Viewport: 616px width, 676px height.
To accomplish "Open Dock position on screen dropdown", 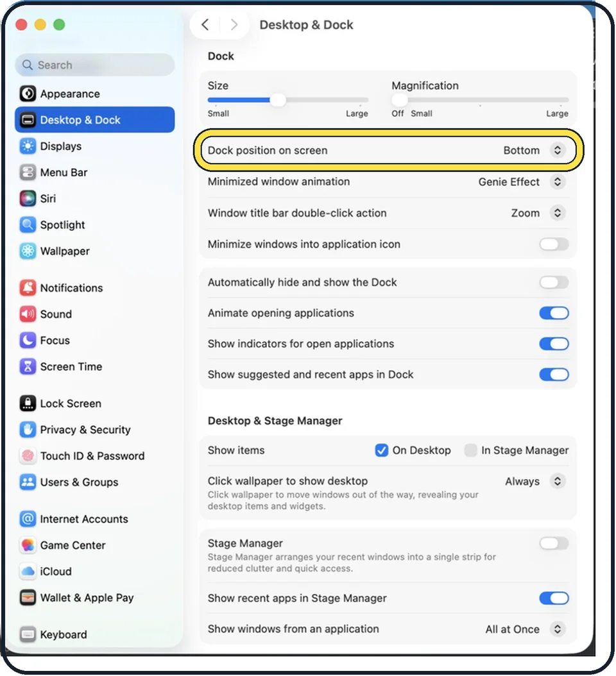I will (558, 150).
